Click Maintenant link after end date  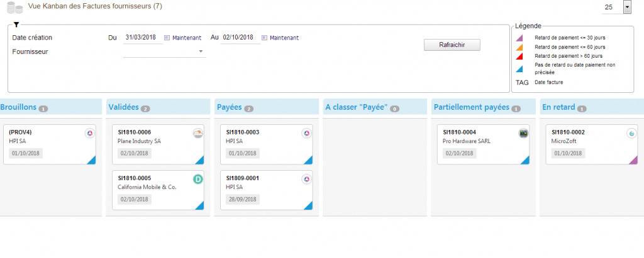point(284,38)
